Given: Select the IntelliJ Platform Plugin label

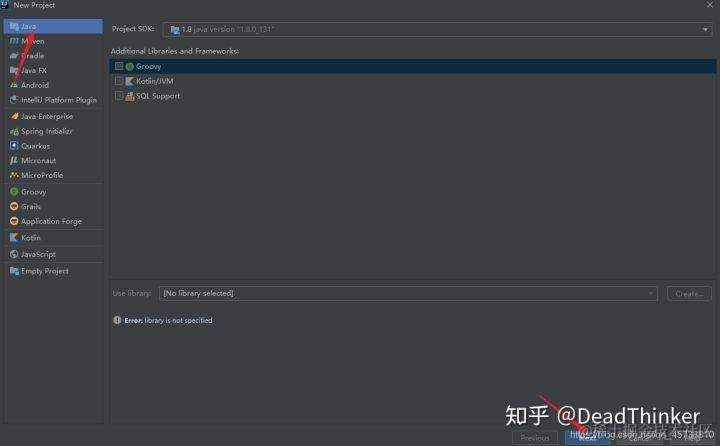Looking at the screenshot, I should coord(59,100).
